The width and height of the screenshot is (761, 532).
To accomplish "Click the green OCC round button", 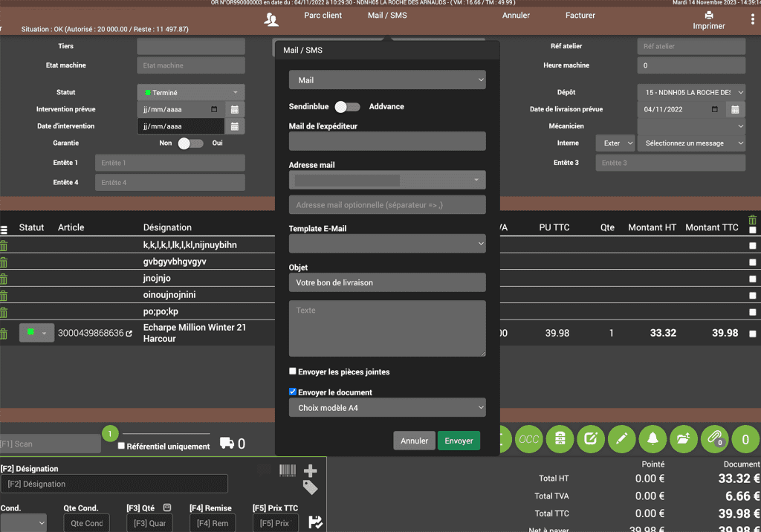I will coord(529,439).
